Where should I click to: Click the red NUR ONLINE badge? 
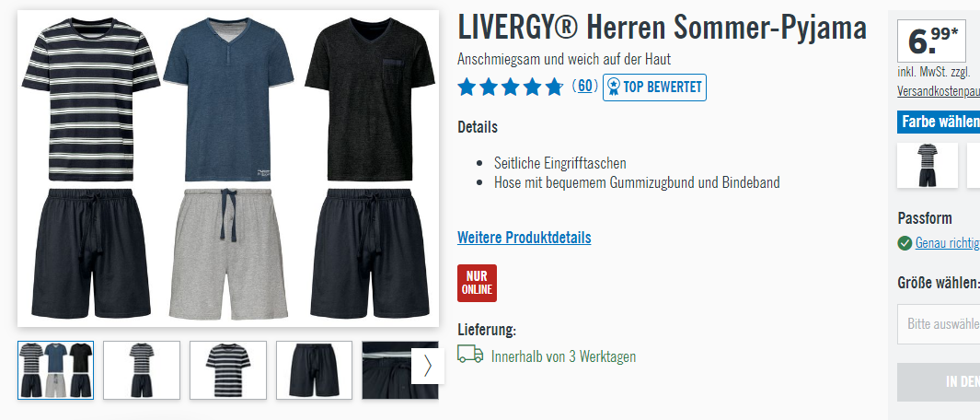tap(477, 283)
